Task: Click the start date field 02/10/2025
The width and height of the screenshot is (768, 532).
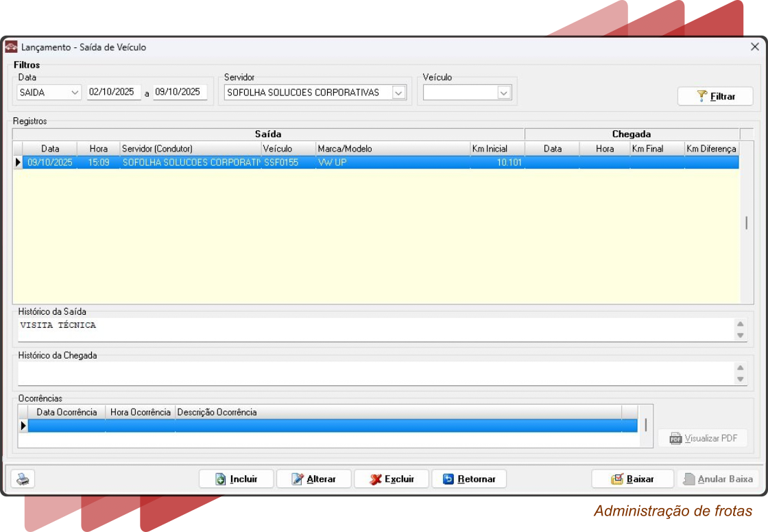Action: click(x=113, y=92)
